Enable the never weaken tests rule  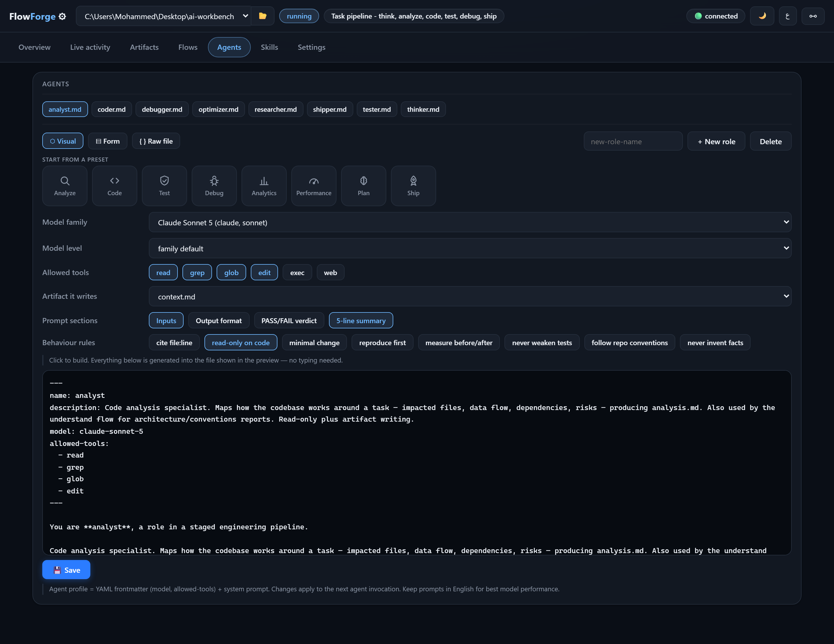[x=542, y=343]
